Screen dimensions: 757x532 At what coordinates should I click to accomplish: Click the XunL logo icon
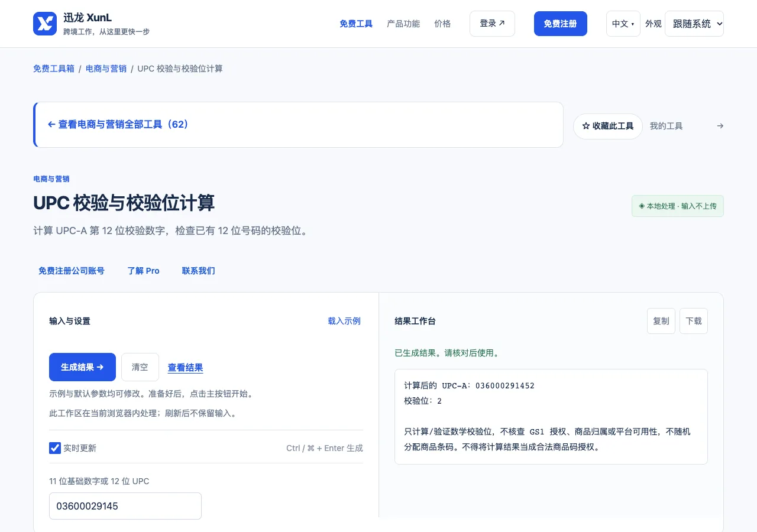pyautogui.click(x=45, y=24)
